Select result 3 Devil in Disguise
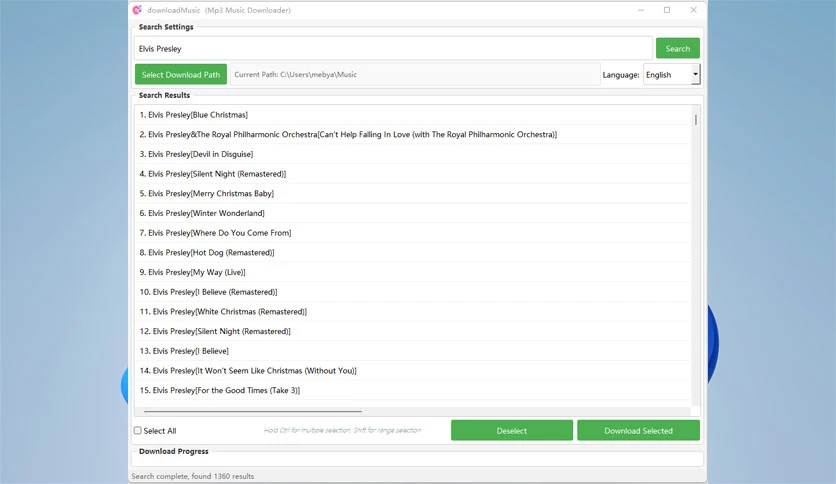This screenshot has width=836, height=484. point(413,154)
